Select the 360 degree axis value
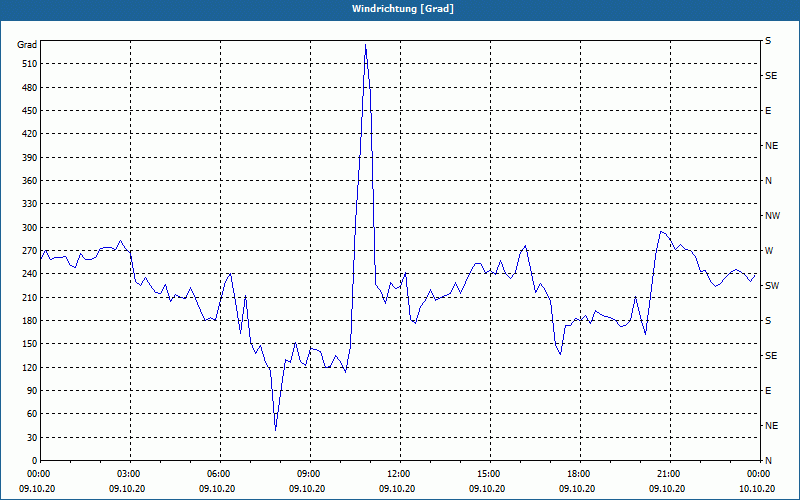Screen dimensions: 800x500 pyautogui.click(x=30, y=181)
